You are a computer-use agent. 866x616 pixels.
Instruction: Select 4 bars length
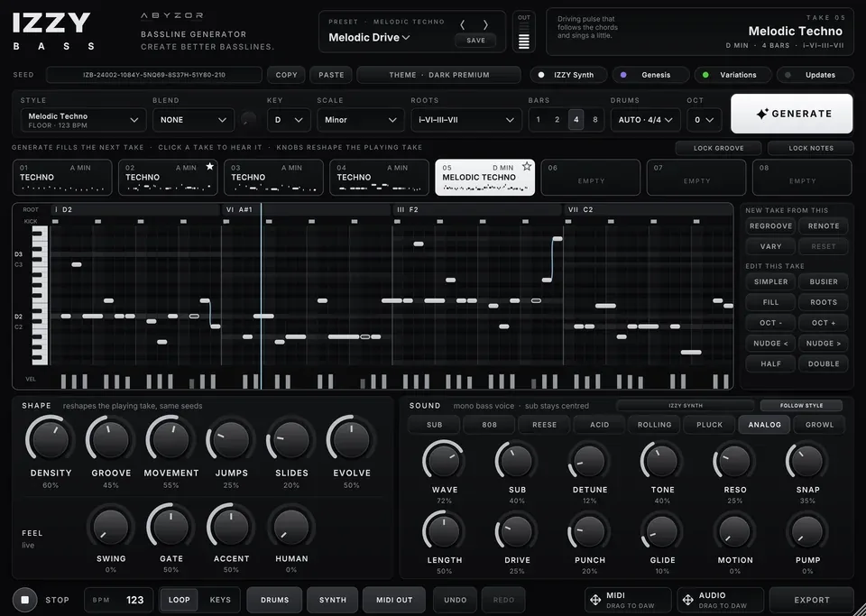tap(576, 120)
